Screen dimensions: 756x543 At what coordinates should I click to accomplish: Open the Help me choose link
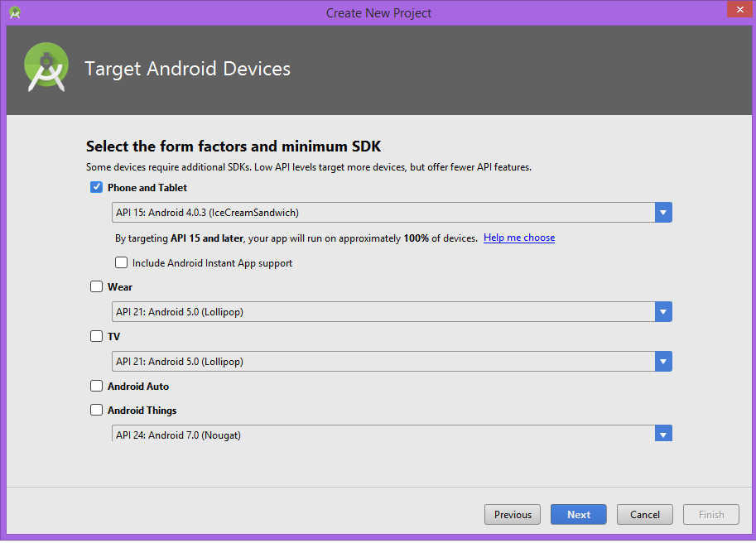coord(518,238)
